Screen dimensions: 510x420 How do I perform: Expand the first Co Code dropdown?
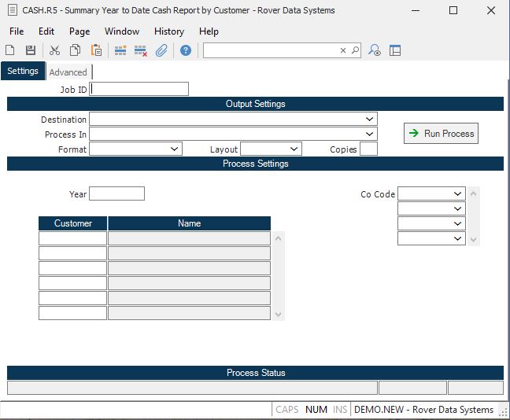[458, 193]
